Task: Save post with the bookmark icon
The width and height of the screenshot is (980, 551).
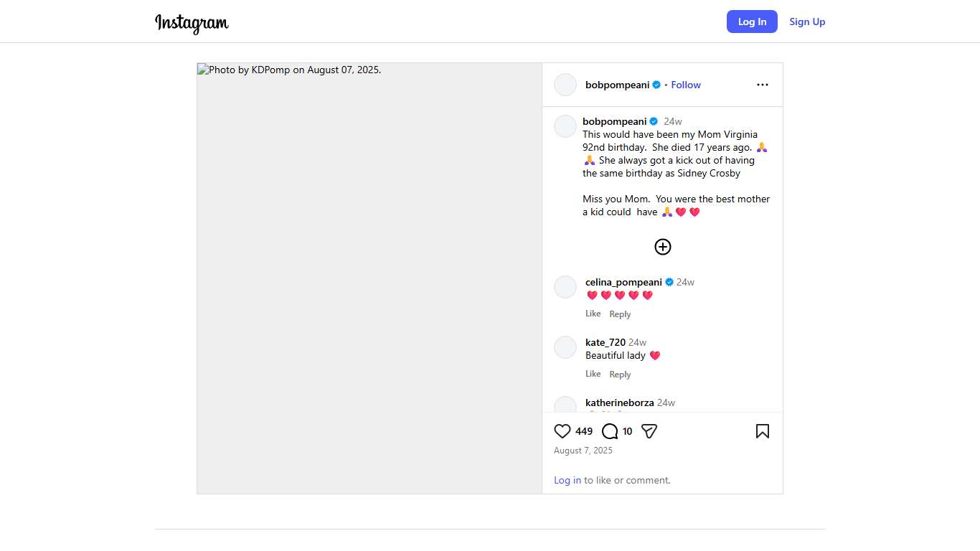Action: pyautogui.click(x=762, y=431)
